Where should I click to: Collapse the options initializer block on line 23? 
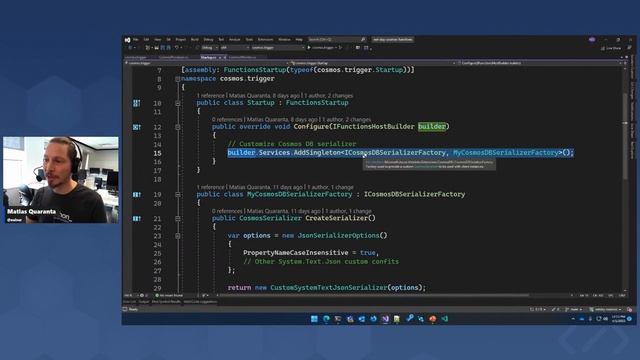178,236
